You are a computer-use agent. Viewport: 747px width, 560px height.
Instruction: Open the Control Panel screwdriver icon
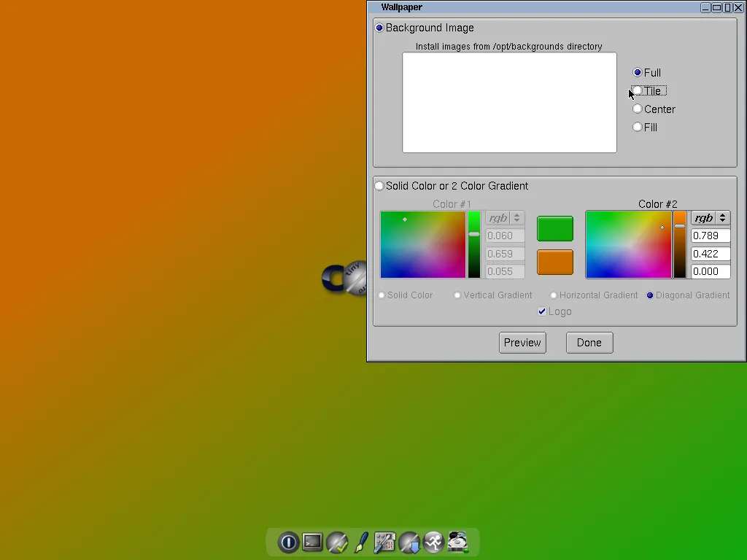coord(385,542)
